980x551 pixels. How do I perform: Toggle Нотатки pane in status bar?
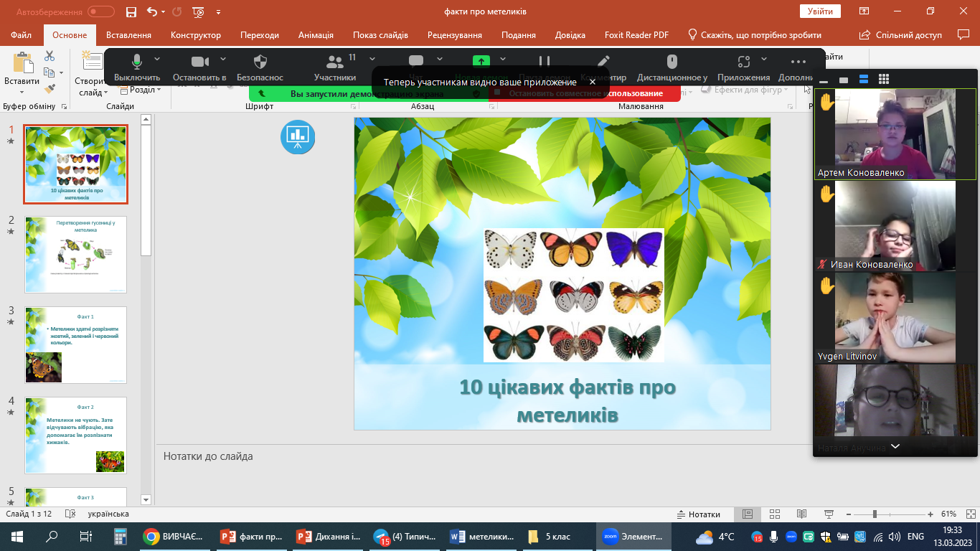click(x=699, y=514)
